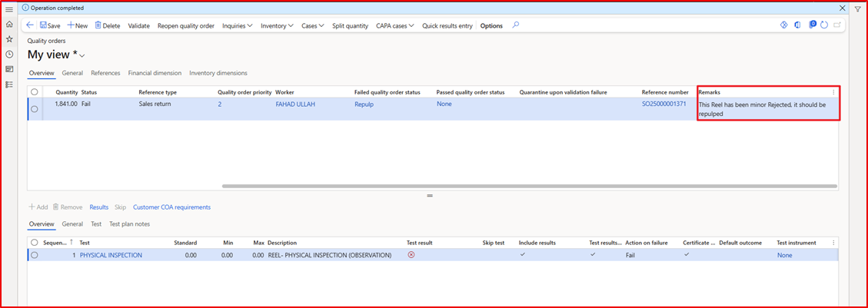Click the back arrow in action pane

(x=30, y=25)
